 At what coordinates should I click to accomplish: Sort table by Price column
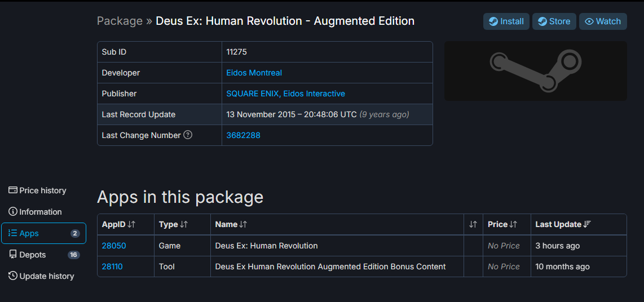[x=502, y=224]
